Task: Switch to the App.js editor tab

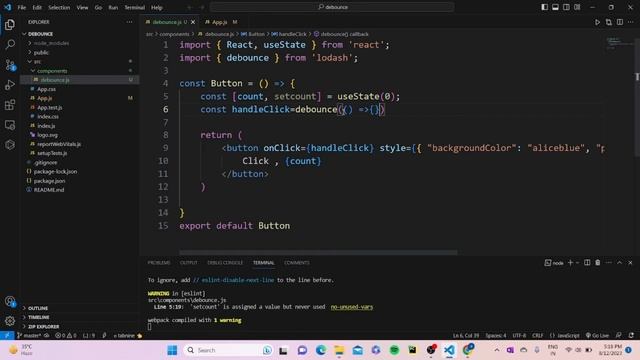Action: point(220,22)
